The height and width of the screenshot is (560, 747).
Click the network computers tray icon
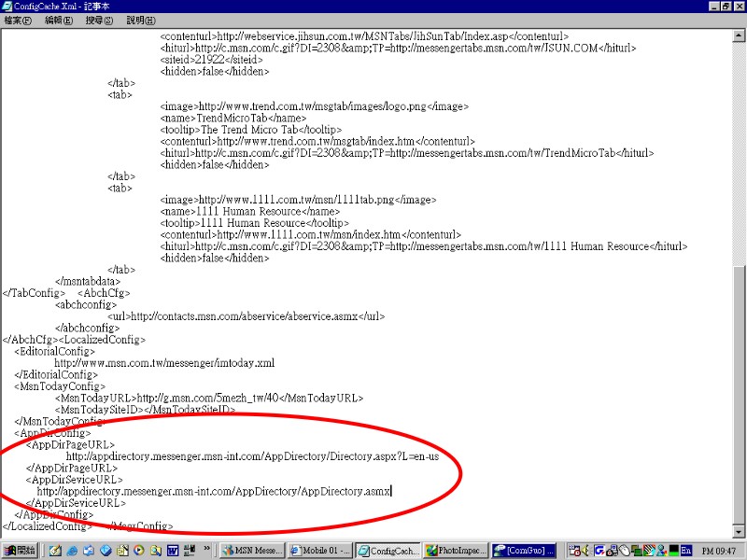pyautogui.click(x=637, y=551)
